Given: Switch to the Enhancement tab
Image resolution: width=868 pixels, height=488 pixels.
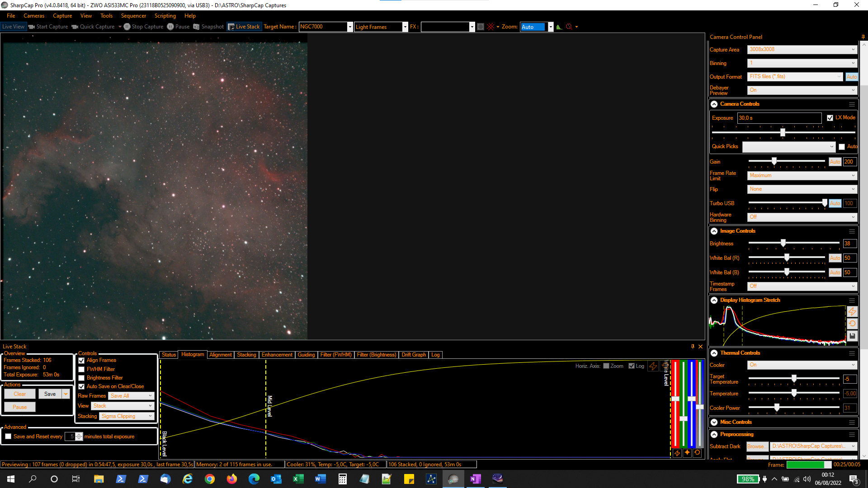Looking at the screenshot, I should click(277, 355).
